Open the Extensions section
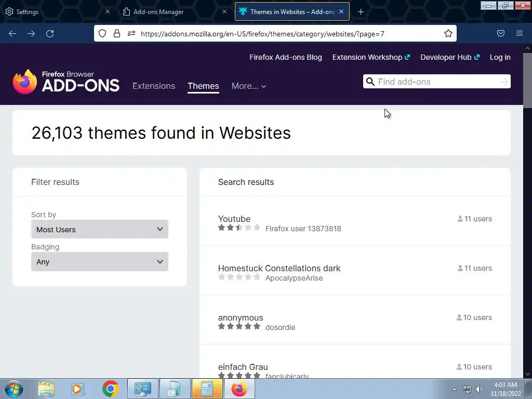The height and width of the screenshot is (399, 532). [154, 86]
